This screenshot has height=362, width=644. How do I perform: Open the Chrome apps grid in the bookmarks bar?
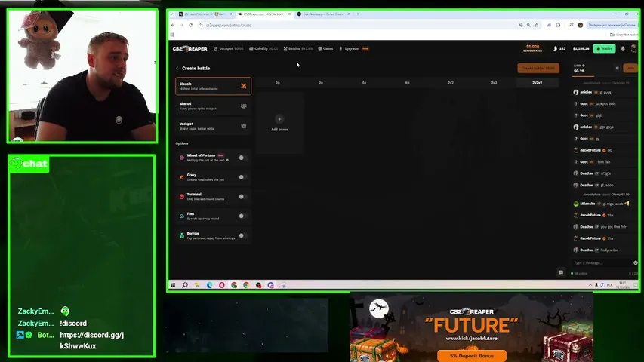172,35
